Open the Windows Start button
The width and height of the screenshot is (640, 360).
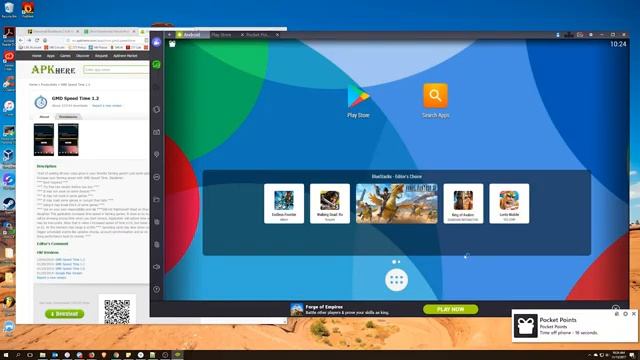[x=6, y=355]
